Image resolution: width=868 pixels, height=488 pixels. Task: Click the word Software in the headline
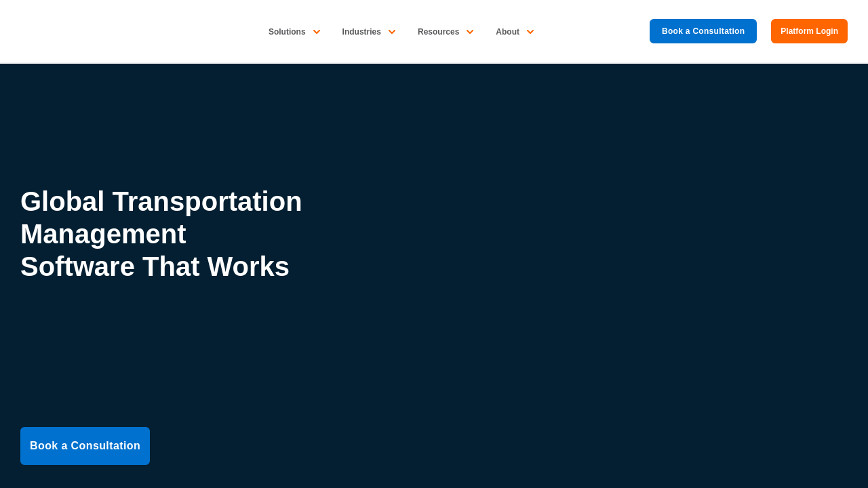click(77, 266)
